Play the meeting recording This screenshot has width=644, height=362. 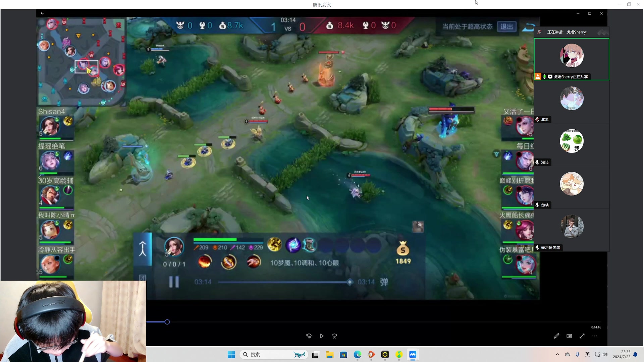pos(322,336)
